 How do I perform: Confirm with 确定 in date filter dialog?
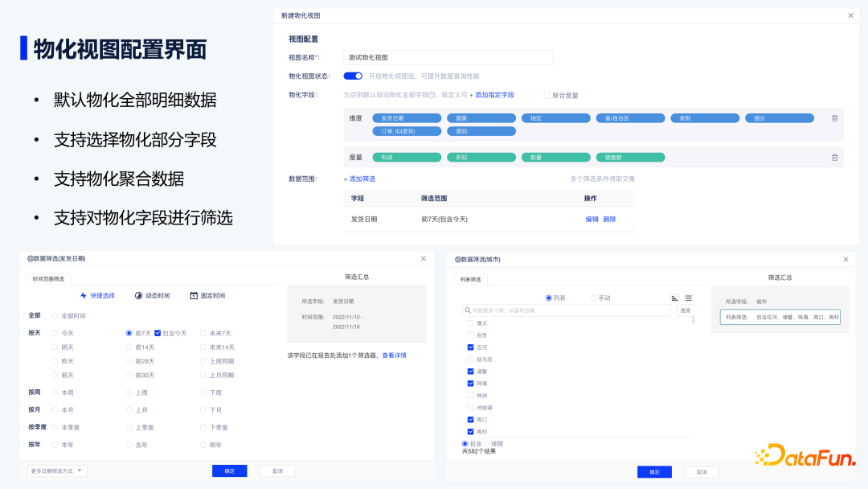(230, 471)
